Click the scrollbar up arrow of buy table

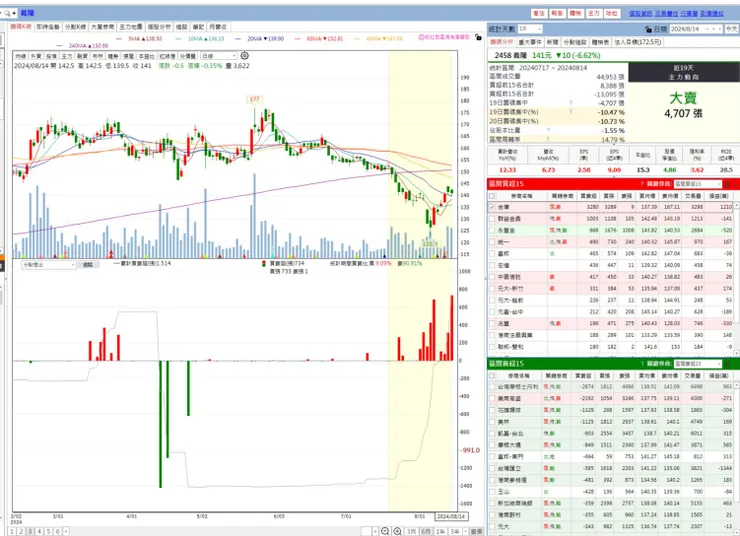point(736,206)
